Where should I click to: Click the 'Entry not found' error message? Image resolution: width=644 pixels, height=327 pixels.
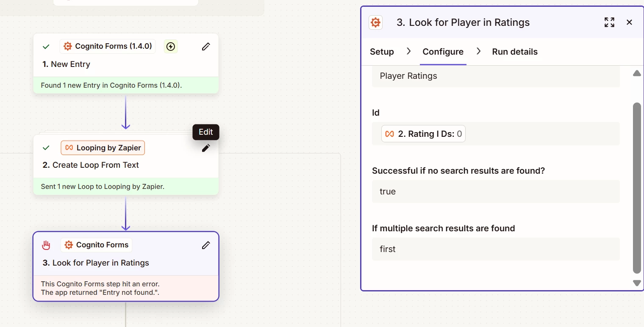[100, 288]
